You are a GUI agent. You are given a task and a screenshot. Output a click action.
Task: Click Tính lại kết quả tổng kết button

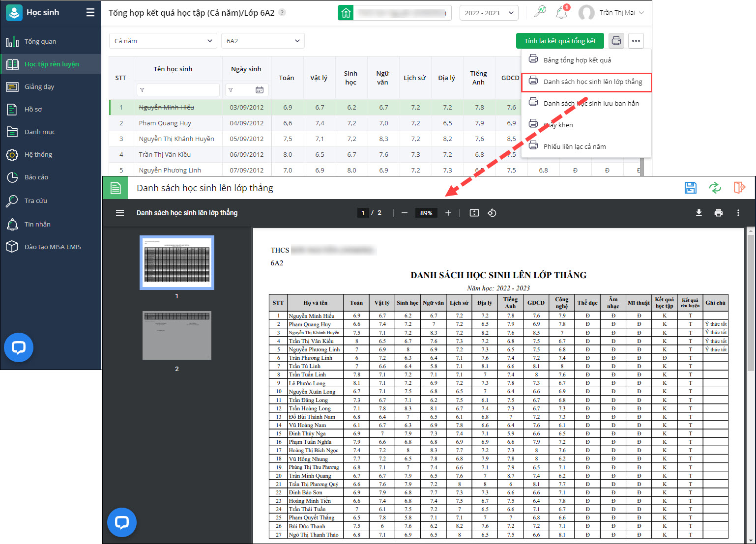559,41
